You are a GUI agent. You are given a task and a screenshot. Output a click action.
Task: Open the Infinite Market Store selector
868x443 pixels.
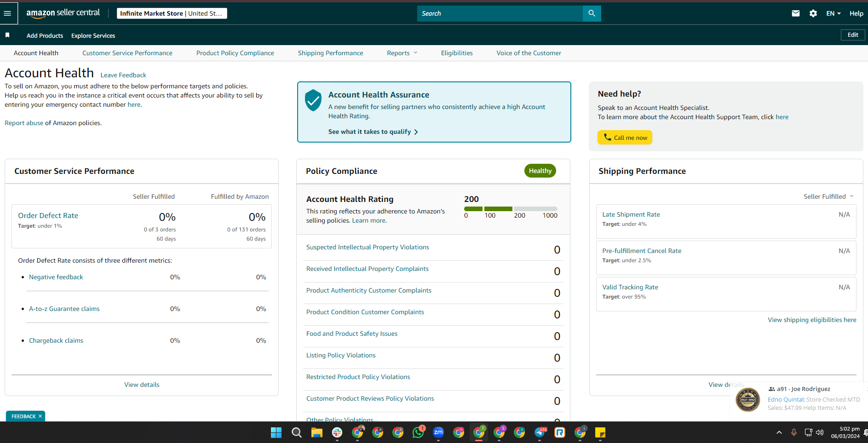pyautogui.click(x=172, y=13)
